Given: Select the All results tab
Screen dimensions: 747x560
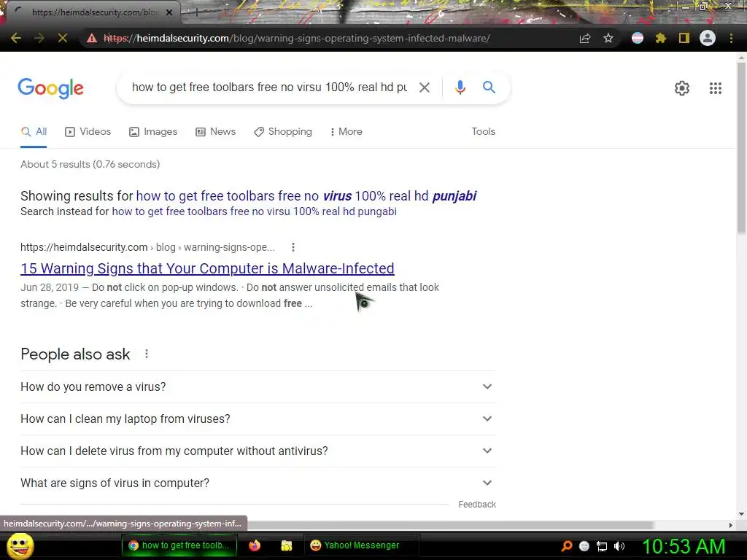Looking at the screenshot, I should [34, 131].
